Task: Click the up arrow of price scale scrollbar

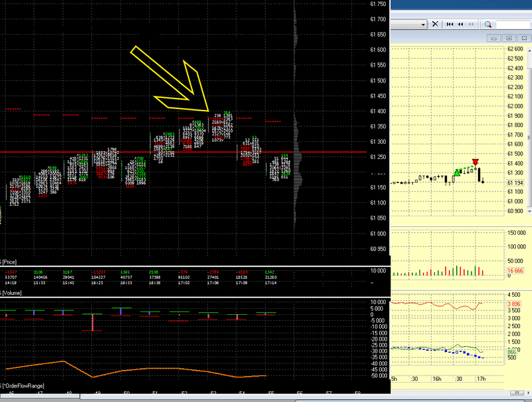Action: (529, 51)
